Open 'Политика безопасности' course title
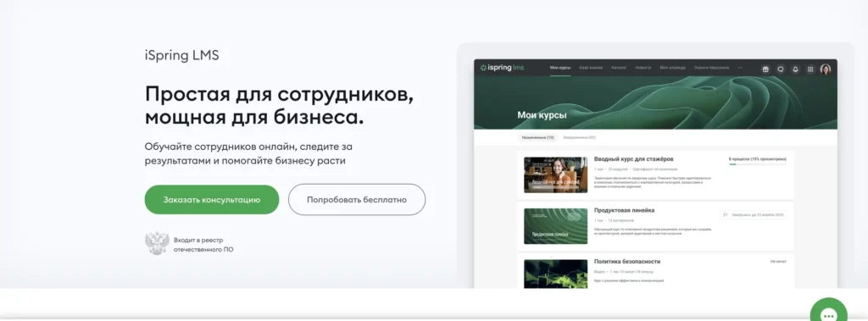 pyautogui.click(x=627, y=261)
